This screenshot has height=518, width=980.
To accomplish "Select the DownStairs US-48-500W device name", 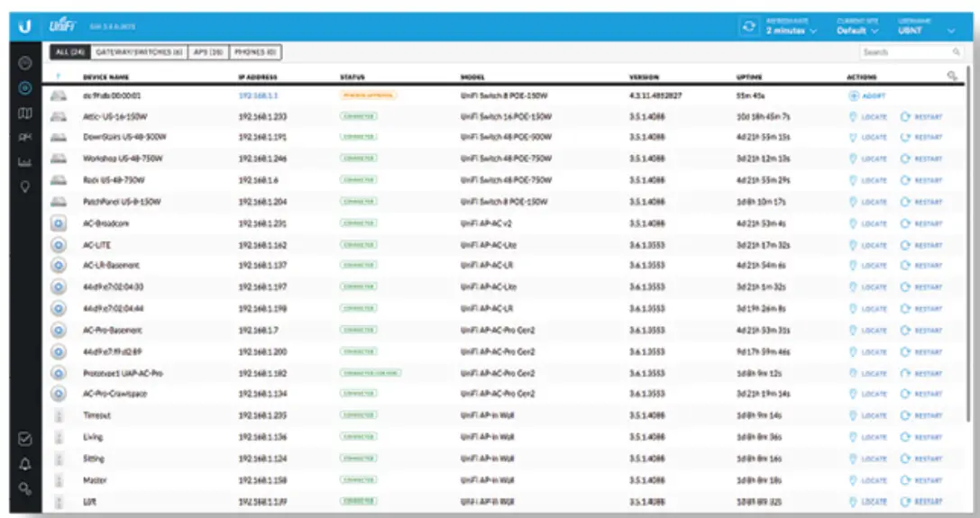I will (x=124, y=137).
